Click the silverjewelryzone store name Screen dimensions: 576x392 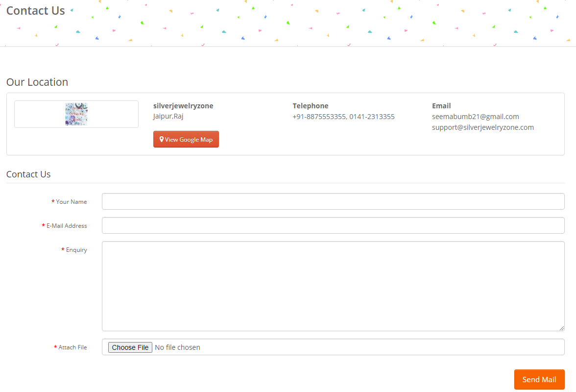click(183, 106)
